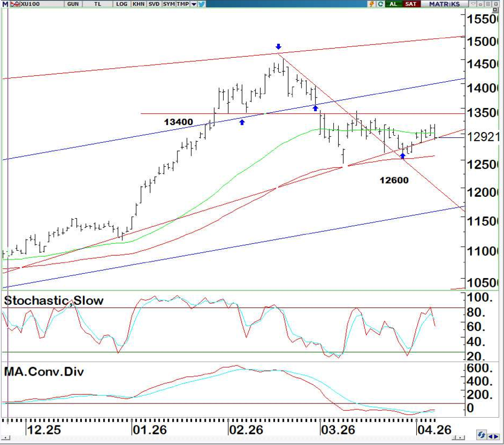Toggle the SVD option in toolbar
The width and height of the screenshot is (504, 445).
tap(154, 4)
